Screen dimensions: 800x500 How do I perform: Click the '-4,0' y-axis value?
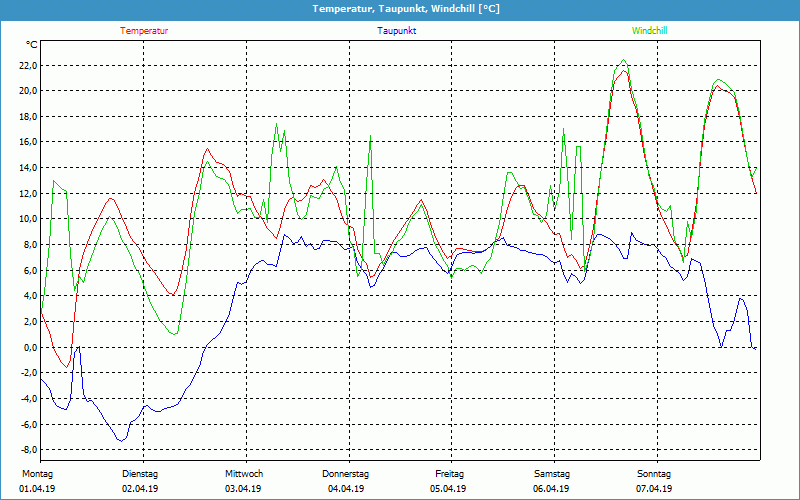click(29, 398)
